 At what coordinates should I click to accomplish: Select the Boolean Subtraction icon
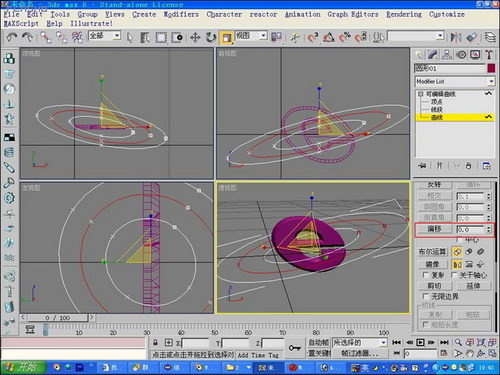click(x=469, y=252)
